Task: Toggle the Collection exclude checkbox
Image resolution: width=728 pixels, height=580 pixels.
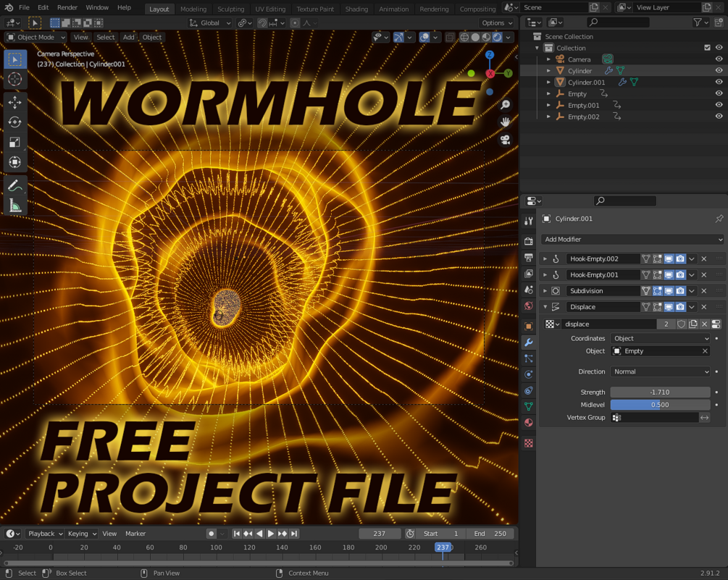Action: pos(707,47)
